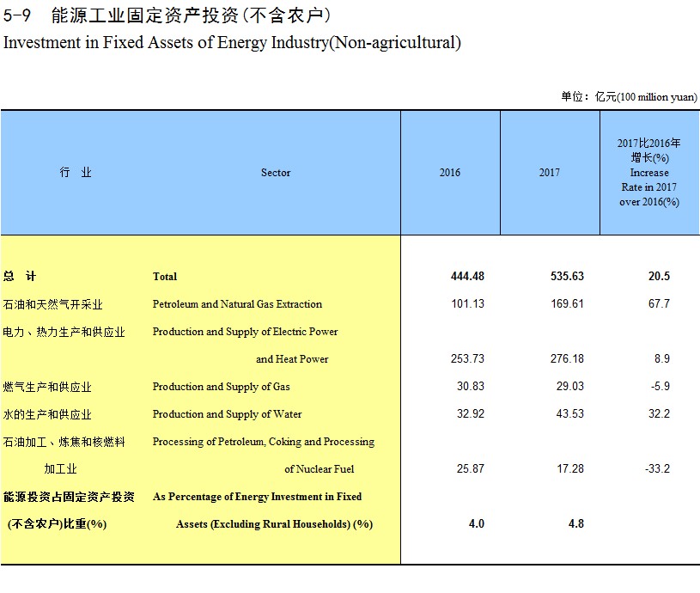This screenshot has height=593, width=700.
Task: Click the percentage value 4.8
Action: (x=576, y=523)
